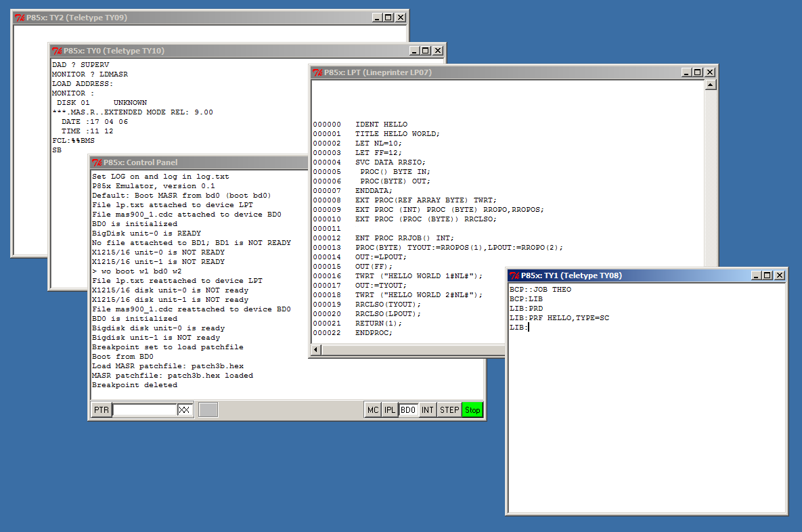
Task: Click the 'DATE :17 04 06' line in TY0
Action: (95, 122)
